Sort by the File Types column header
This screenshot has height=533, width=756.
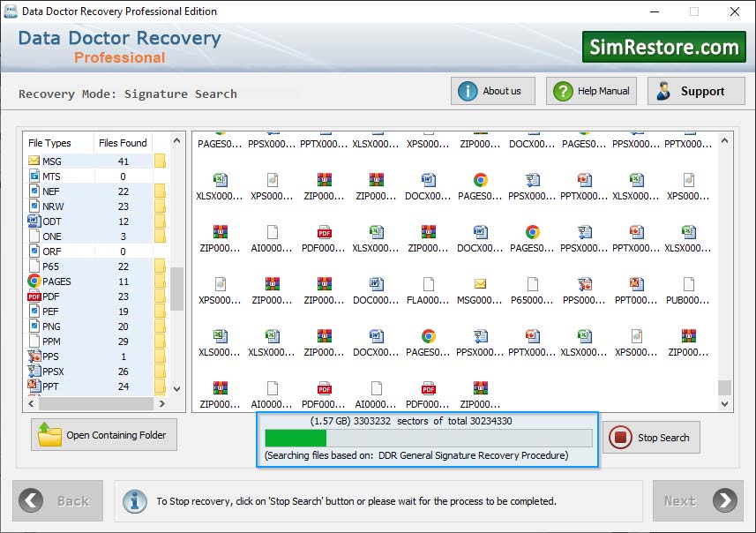click(49, 143)
